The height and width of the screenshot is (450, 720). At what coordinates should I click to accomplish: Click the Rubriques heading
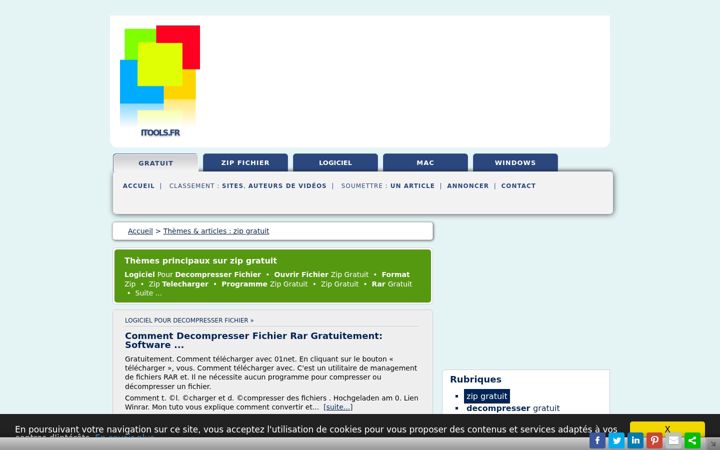[x=475, y=379]
